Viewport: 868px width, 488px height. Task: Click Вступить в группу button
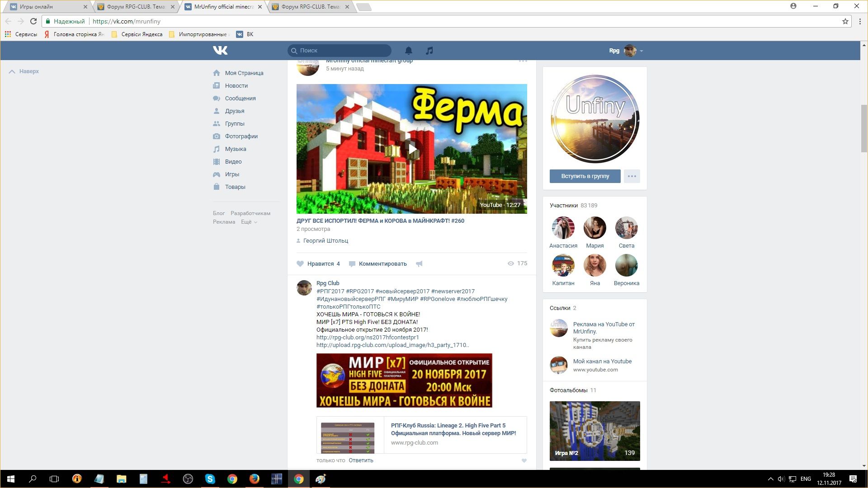tap(585, 176)
